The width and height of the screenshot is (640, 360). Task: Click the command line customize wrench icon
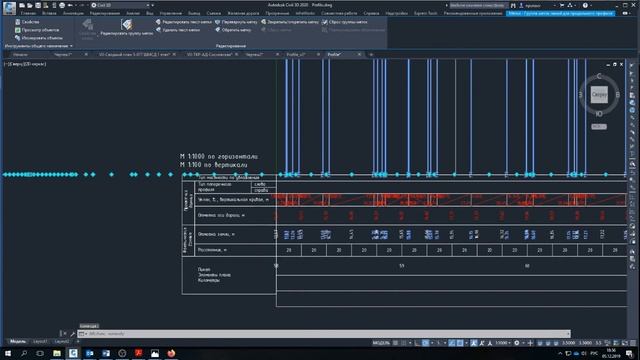[x=73, y=333]
